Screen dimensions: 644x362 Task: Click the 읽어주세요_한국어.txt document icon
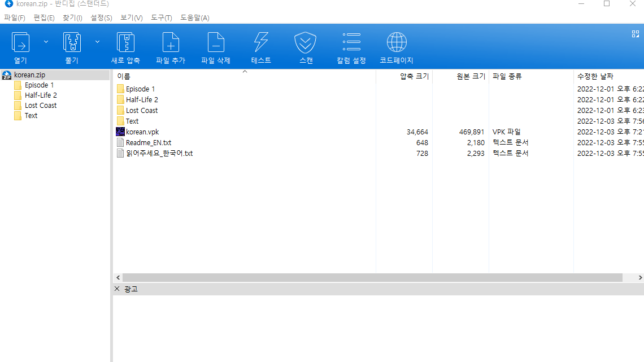[120, 153]
